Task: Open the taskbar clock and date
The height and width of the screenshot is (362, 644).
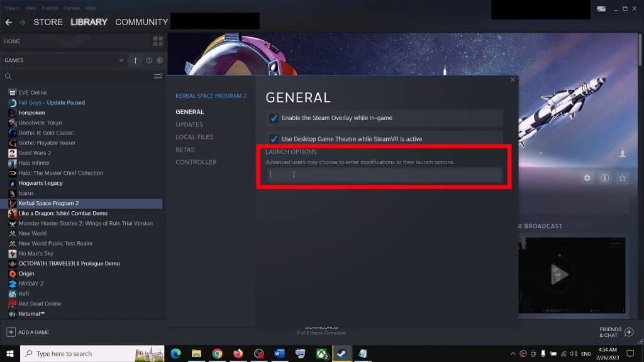Action: (x=608, y=353)
